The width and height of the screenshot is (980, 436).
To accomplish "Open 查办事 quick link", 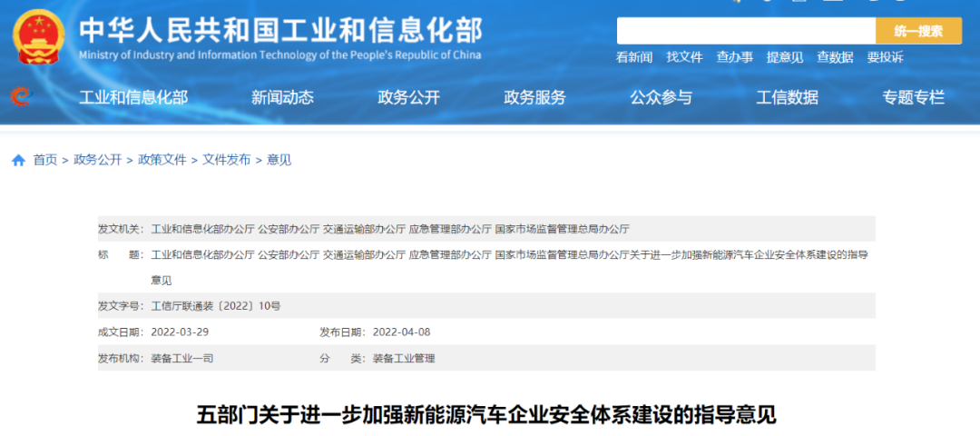I will tap(734, 57).
